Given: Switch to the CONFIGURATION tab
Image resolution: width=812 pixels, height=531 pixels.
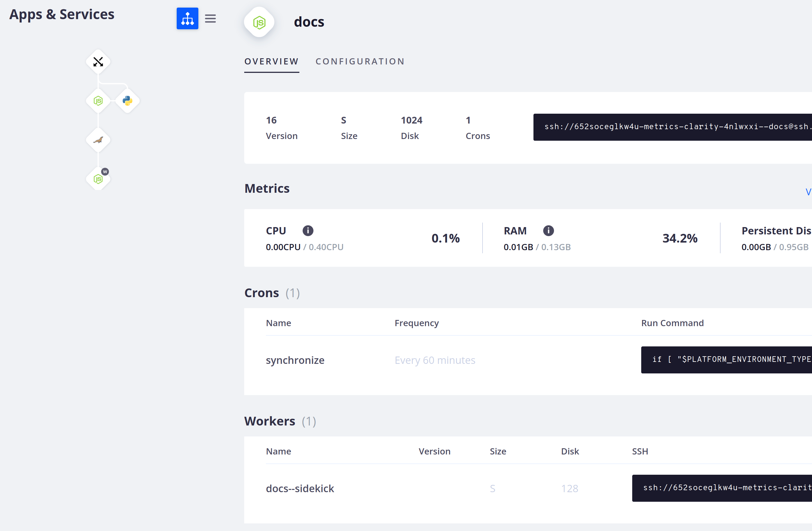Looking at the screenshot, I should click(x=360, y=61).
